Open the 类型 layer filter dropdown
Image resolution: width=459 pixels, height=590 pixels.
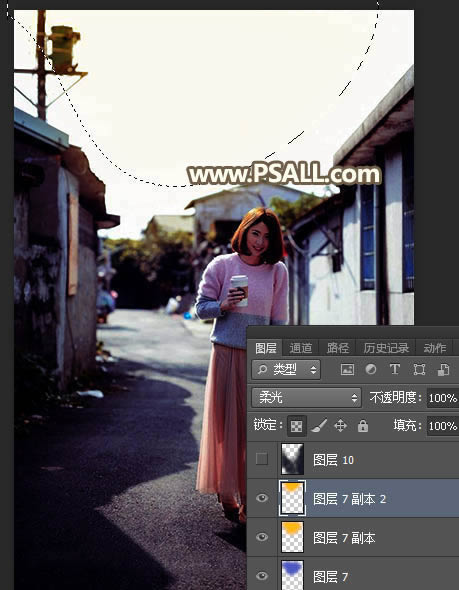(x=286, y=370)
